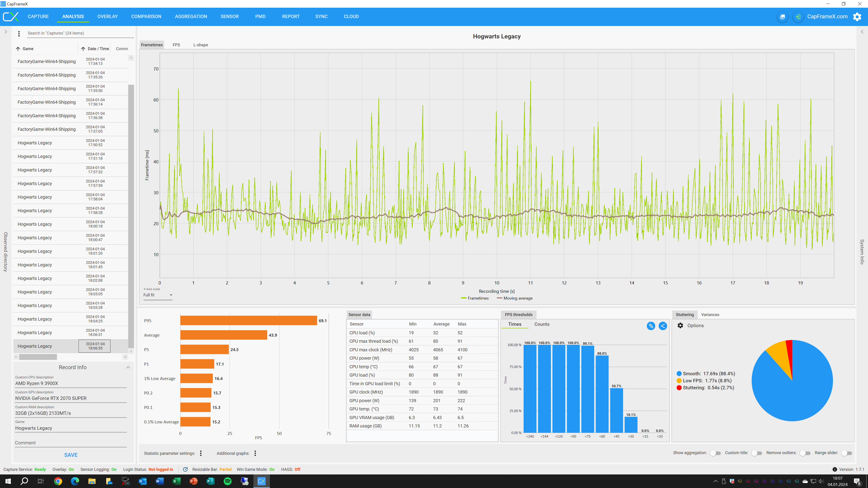The width and height of the screenshot is (868, 488).
Task: Open the CapFrameX.com link
Action: click(827, 16)
